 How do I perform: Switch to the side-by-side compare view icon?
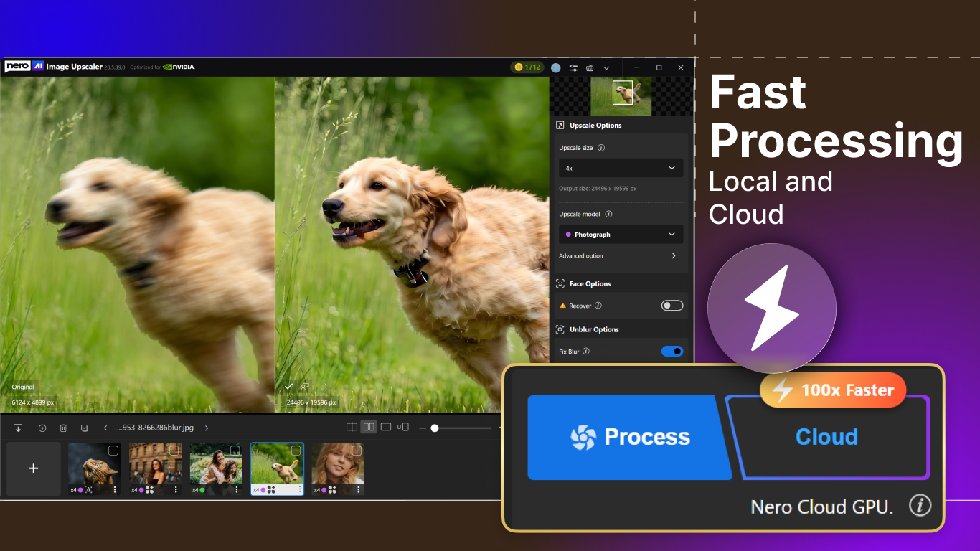[369, 427]
